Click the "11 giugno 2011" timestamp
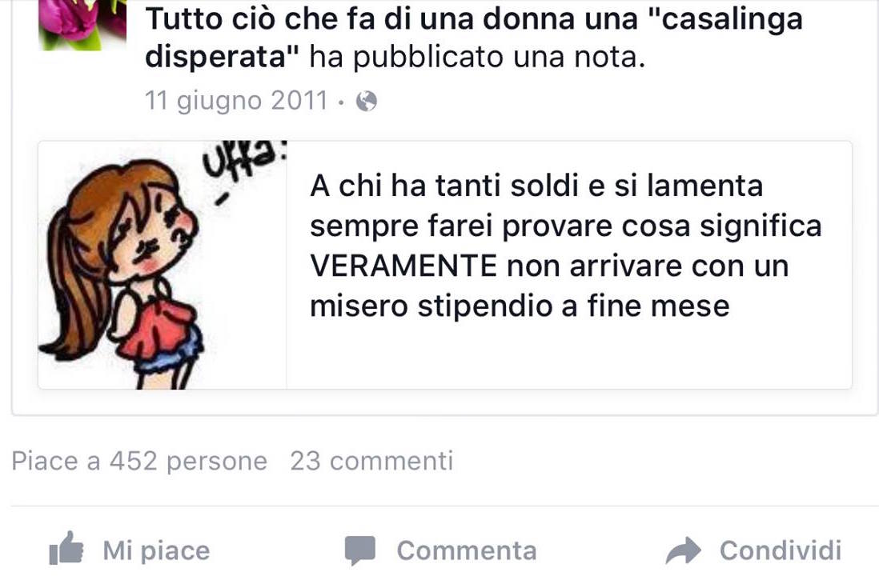 pyautogui.click(x=235, y=101)
